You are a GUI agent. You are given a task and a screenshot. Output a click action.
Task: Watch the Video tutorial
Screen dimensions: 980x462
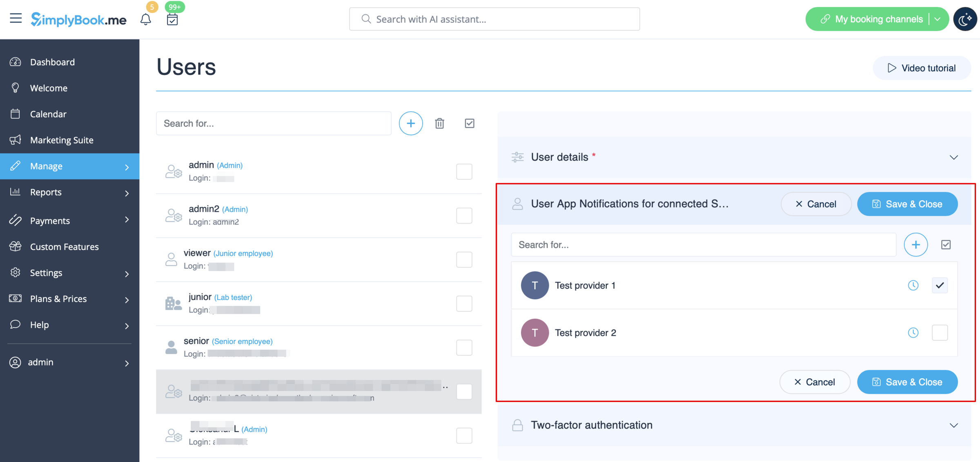pos(922,68)
